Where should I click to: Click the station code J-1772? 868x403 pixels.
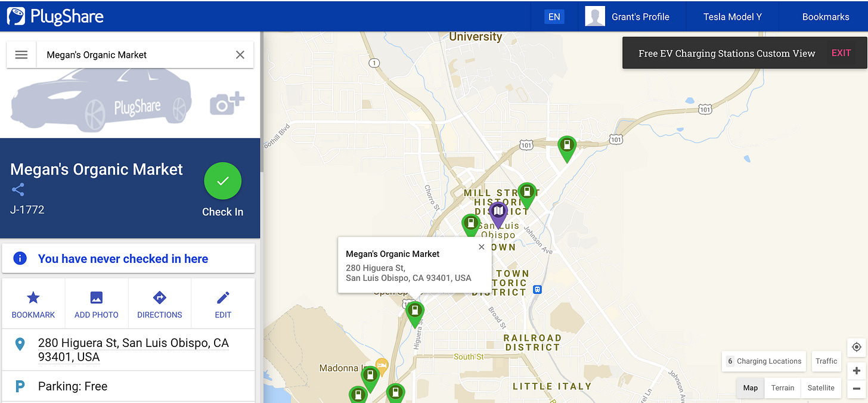click(x=27, y=210)
